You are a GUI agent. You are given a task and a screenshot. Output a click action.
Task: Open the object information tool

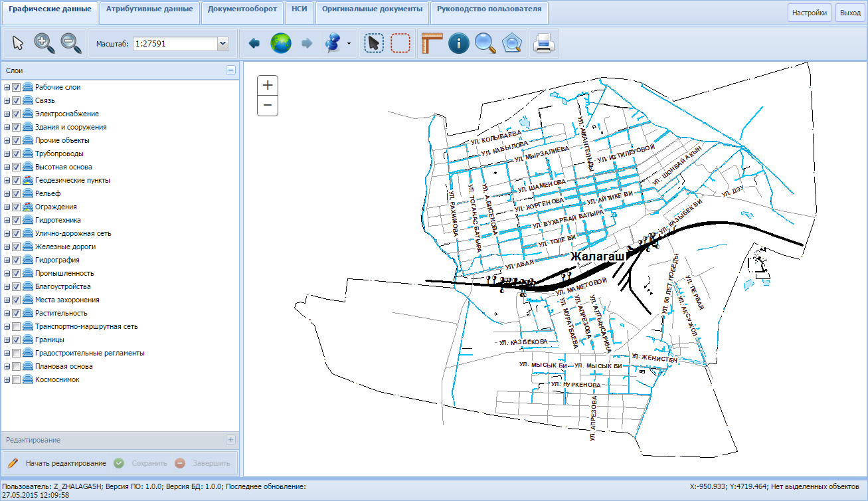[x=458, y=43]
